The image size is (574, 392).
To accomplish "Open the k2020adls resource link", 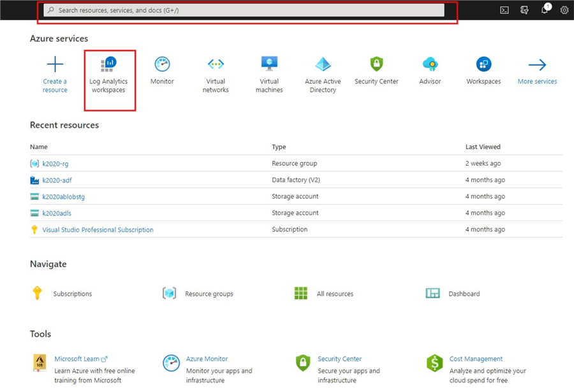I will coord(57,213).
